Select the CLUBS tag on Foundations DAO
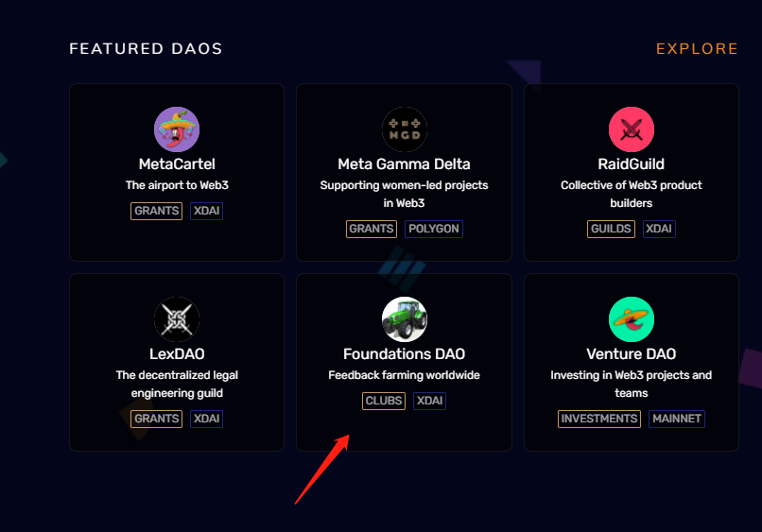The width and height of the screenshot is (762, 532). [384, 401]
